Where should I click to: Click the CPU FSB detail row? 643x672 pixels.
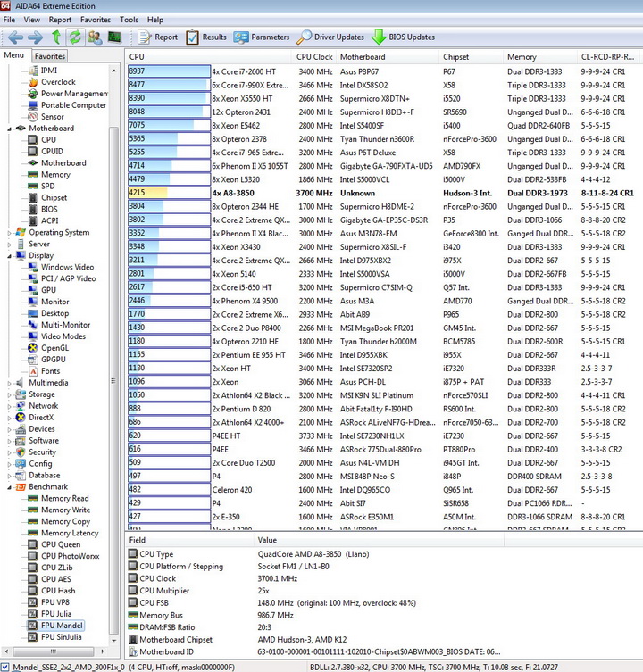383,603
